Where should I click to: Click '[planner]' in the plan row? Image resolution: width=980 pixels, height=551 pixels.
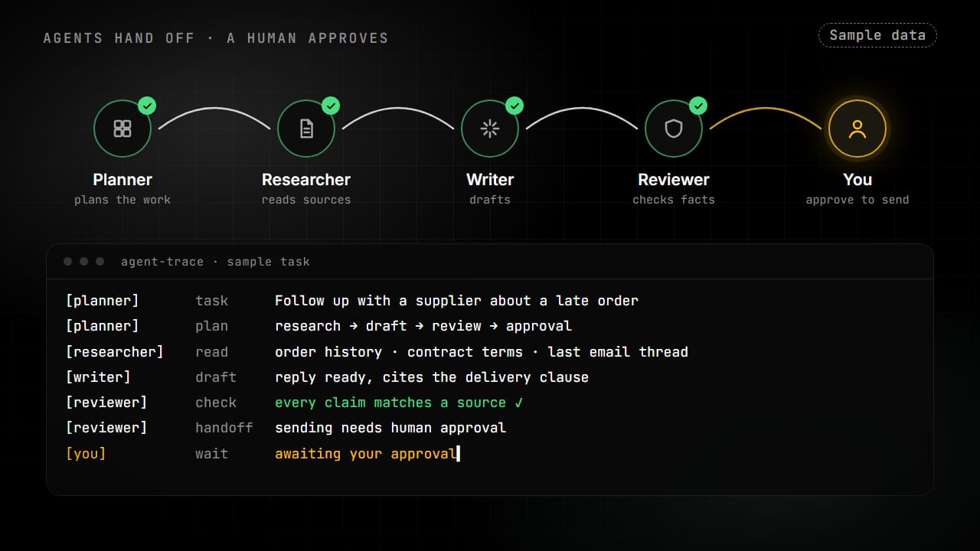[103, 326]
